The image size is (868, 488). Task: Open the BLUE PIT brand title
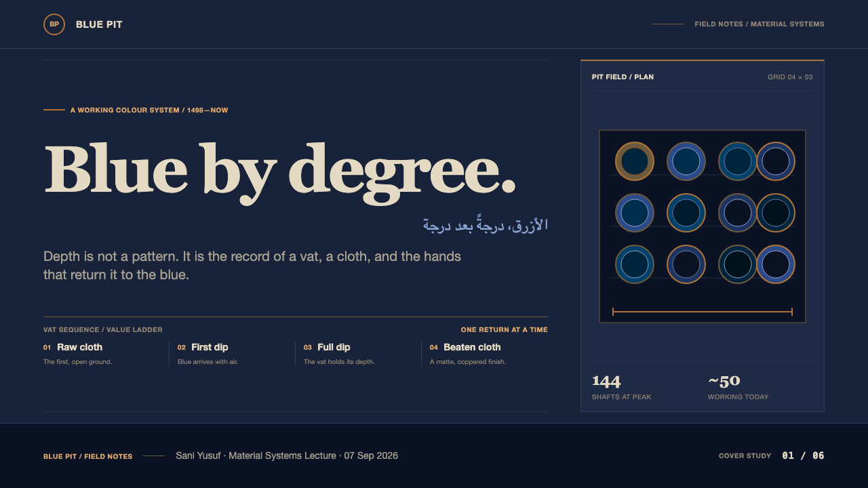99,24
